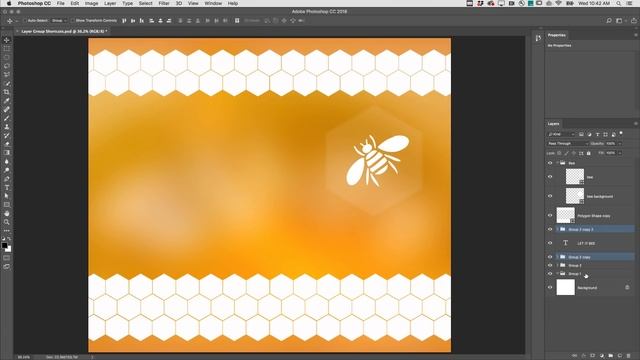Click Lock all padlock icon
This screenshot has height=360, width=640.
[589, 153]
